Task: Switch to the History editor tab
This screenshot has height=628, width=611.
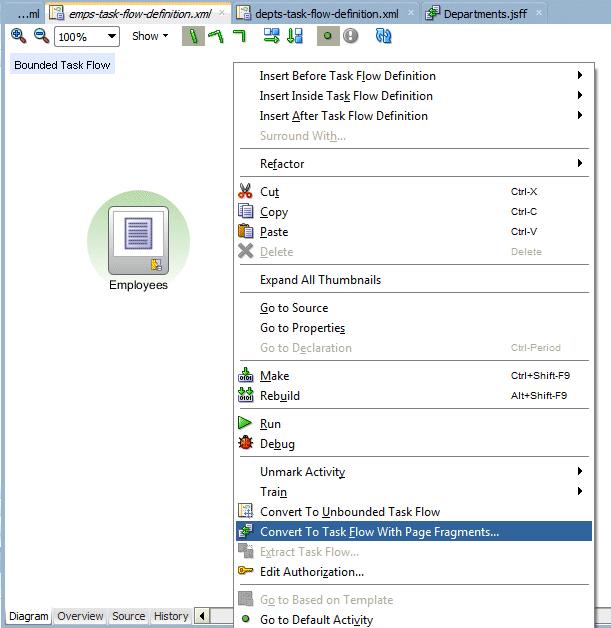Action: coord(171,616)
